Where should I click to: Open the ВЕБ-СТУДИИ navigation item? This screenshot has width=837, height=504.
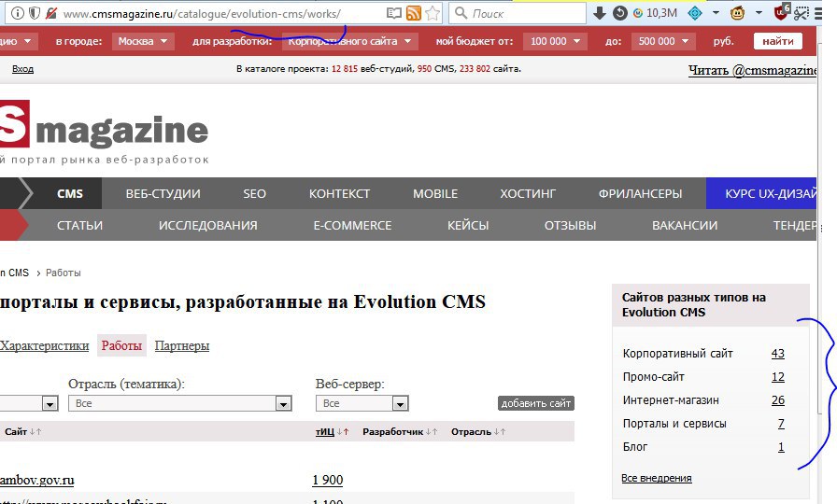point(163,193)
